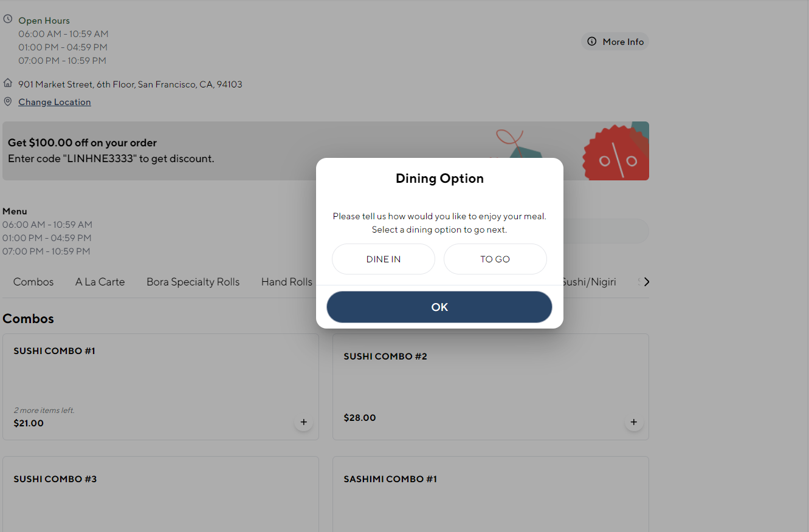809x532 pixels.
Task: Open the Sushi/Nigiri category tab
Action: [588, 282]
